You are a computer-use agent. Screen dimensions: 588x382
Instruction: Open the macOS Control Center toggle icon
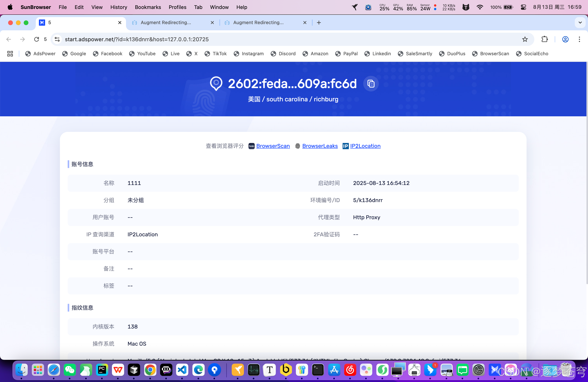coord(523,7)
